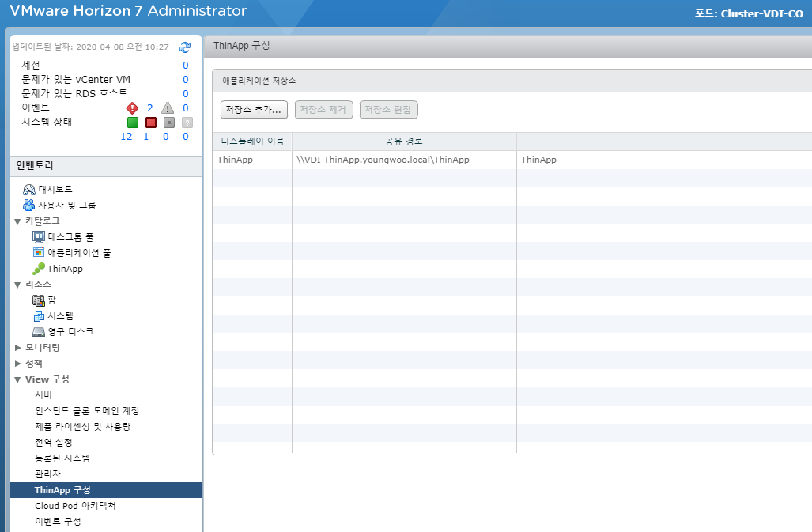Click the red error events icon

pos(132,108)
